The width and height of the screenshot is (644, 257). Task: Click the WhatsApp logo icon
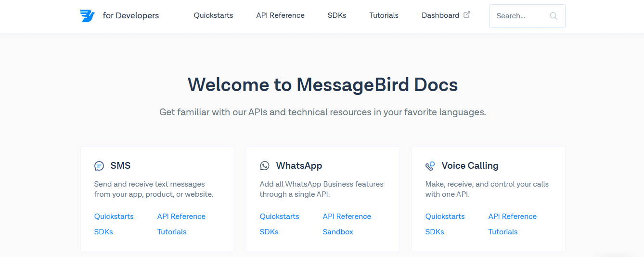265,166
